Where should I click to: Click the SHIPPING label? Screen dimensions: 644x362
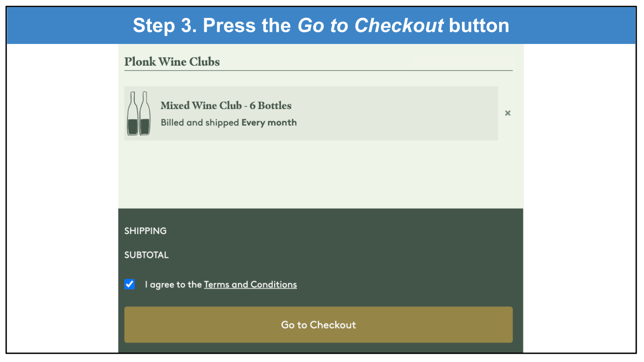pyautogui.click(x=145, y=231)
